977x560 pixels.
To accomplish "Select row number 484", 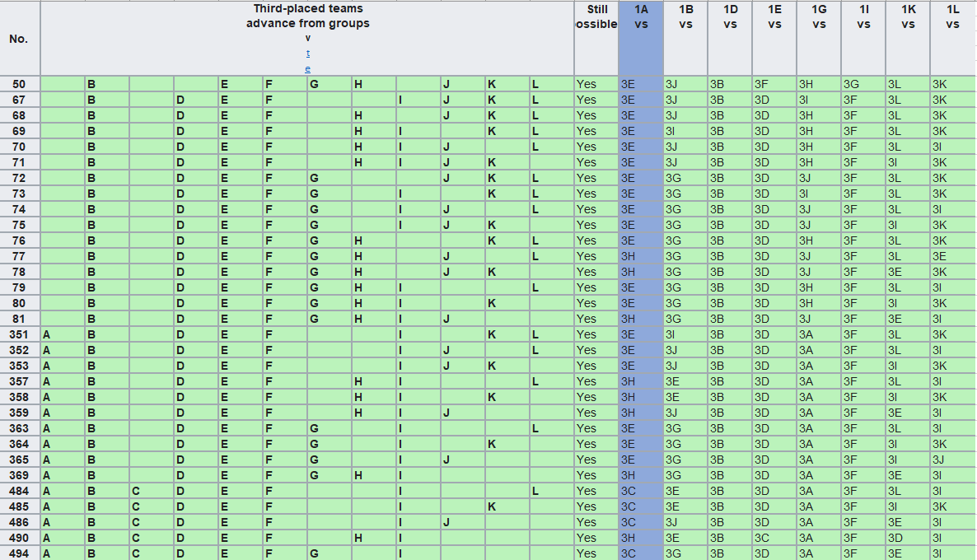I will 19,491.
